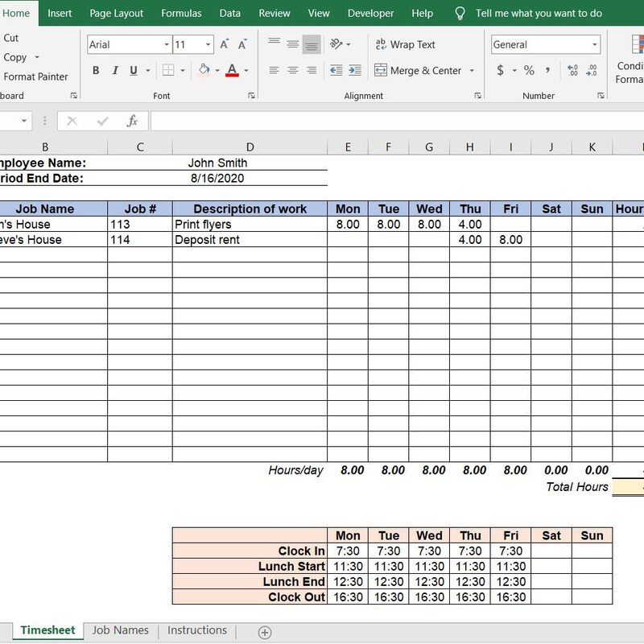
Task: Expand Copy options dropdown arrow
Action: (x=37, y=57)
